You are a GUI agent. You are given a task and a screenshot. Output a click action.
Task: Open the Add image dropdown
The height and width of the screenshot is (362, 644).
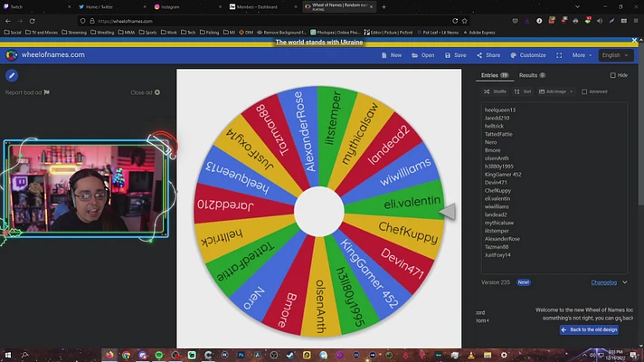tap(555, 91)
